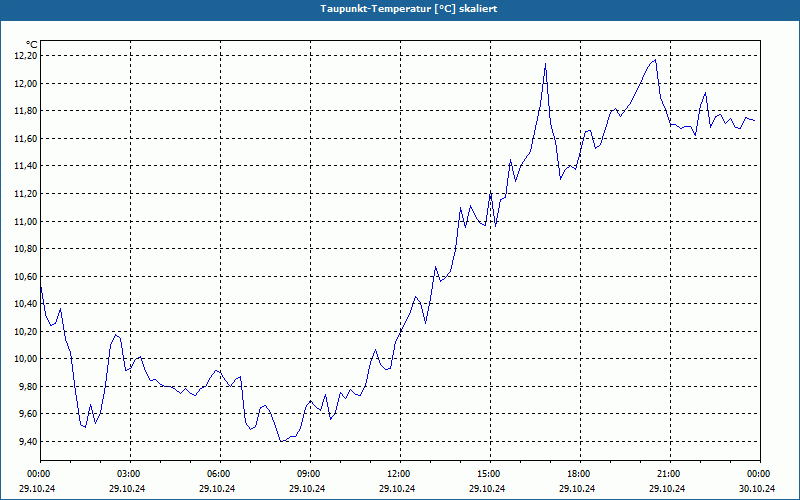Screen dimensions: 800x500
Task: Pick the '29.10.24' date under 15:00
Action: pyautogui.click(x=487, y=488)
